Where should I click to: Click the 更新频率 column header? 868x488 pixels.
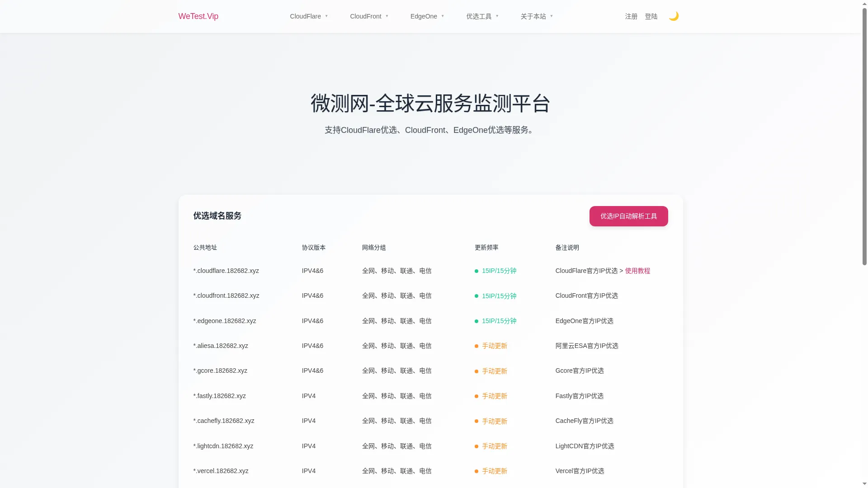point(486,248)
